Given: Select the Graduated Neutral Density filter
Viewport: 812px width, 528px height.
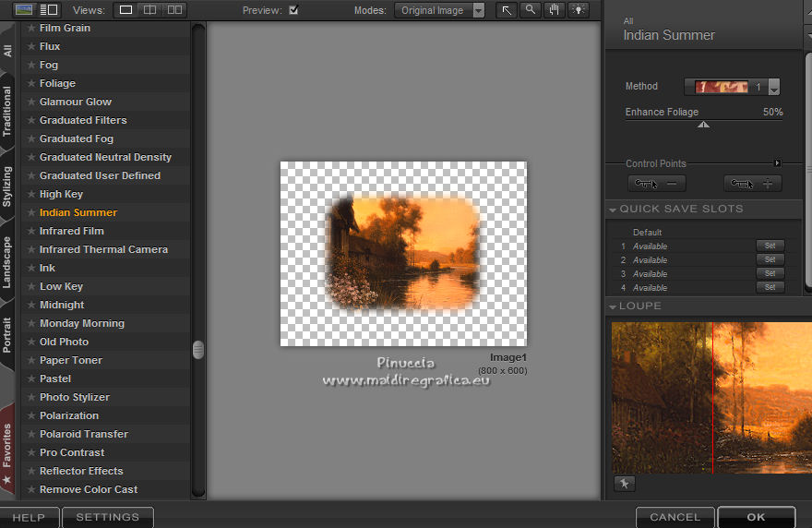Looking at the screenshot, I should (105, 157).
